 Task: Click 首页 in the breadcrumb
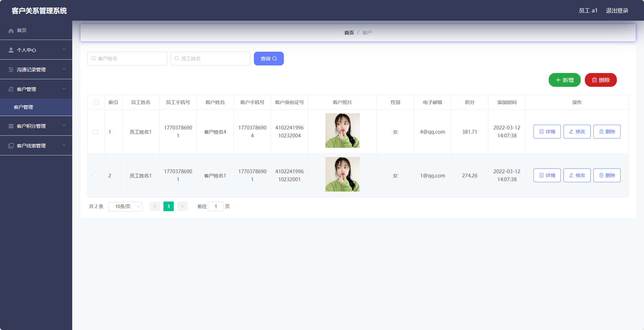point(349,33)
